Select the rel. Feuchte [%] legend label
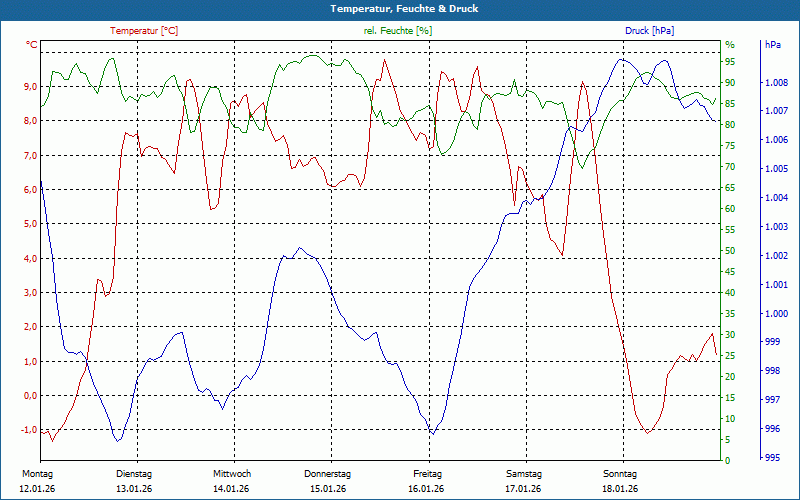 pos(398,31)
